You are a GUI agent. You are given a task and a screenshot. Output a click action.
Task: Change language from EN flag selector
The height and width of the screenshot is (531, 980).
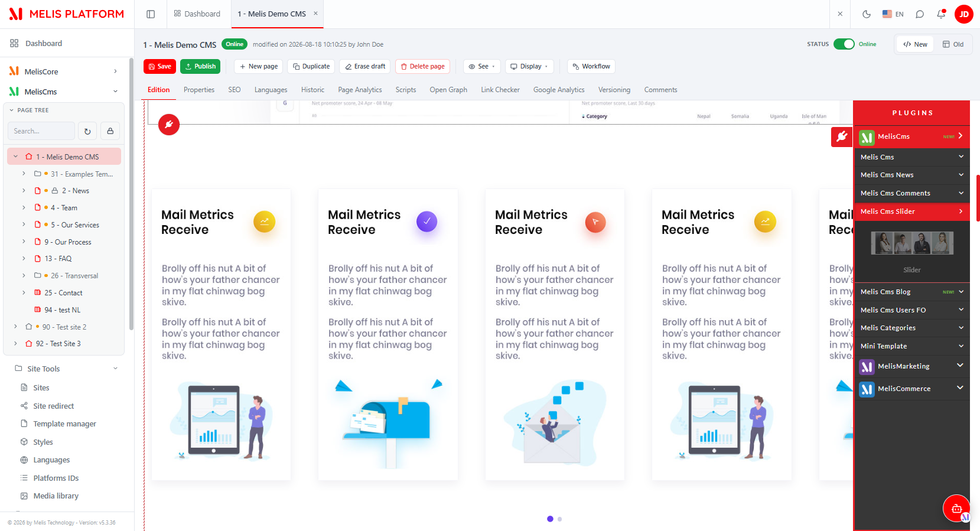click(893, 14)
